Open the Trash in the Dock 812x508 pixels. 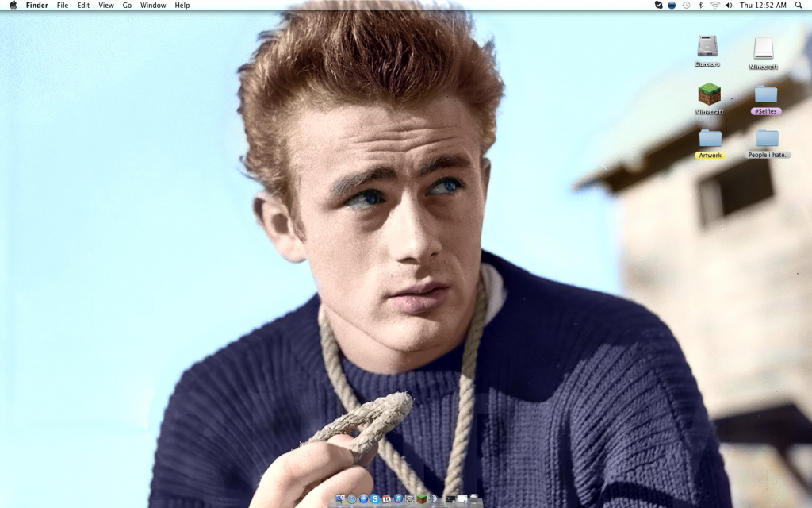click(473, 498)
